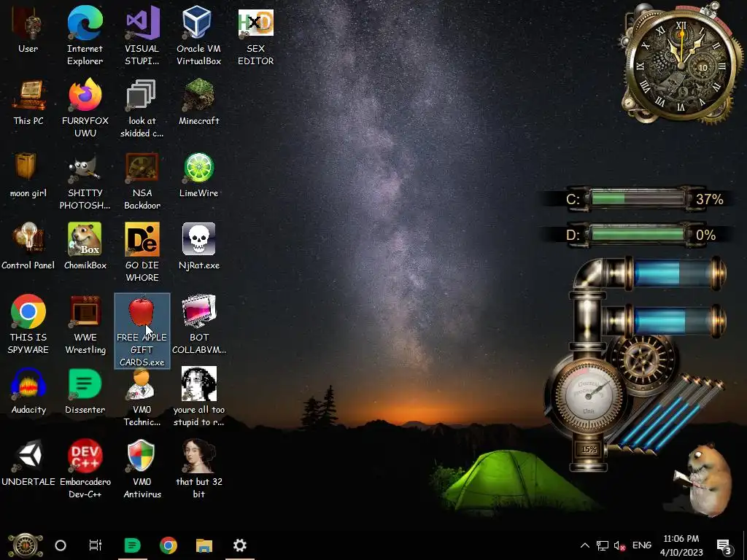This screenshot has height=560, width=747.
Task: Show hidden system tray icons
Action: 585,545
